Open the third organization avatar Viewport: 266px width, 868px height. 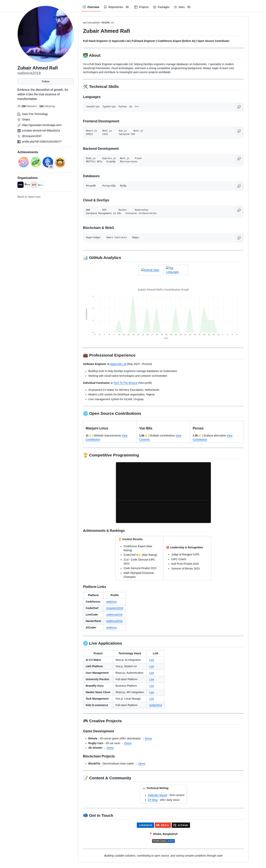34,185
